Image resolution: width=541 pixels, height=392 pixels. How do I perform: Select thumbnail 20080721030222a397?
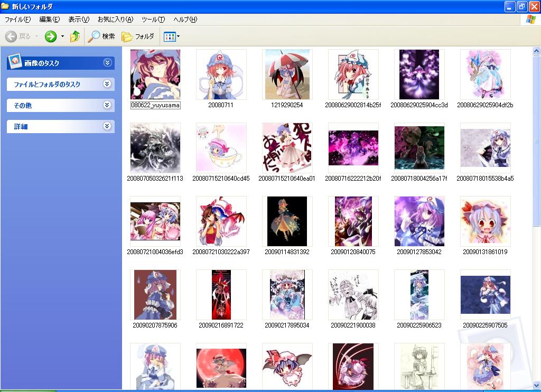click(x=221, y=221)
